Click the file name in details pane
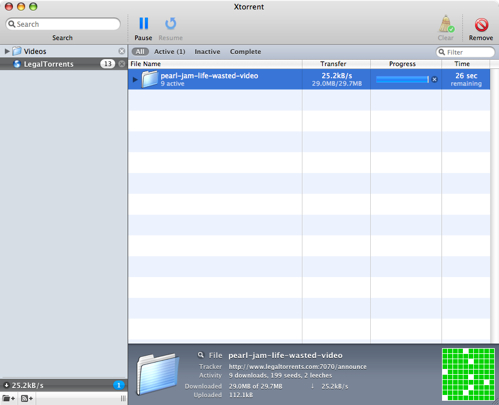 (285, 355)
